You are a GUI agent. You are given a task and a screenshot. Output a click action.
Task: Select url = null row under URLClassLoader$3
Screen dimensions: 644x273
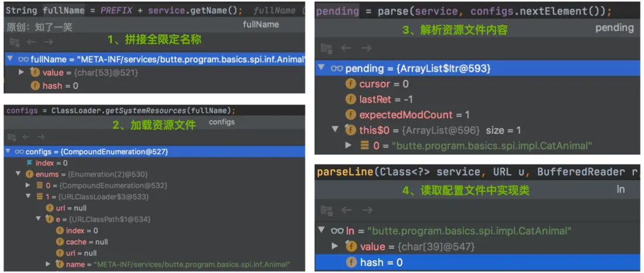(154, 208)
